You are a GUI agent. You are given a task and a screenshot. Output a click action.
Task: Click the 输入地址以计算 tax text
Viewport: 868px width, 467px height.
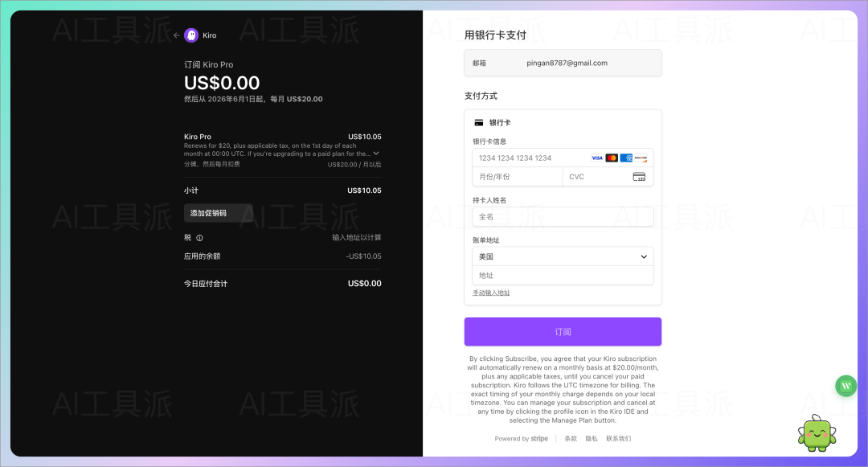(x=357, y=238)
